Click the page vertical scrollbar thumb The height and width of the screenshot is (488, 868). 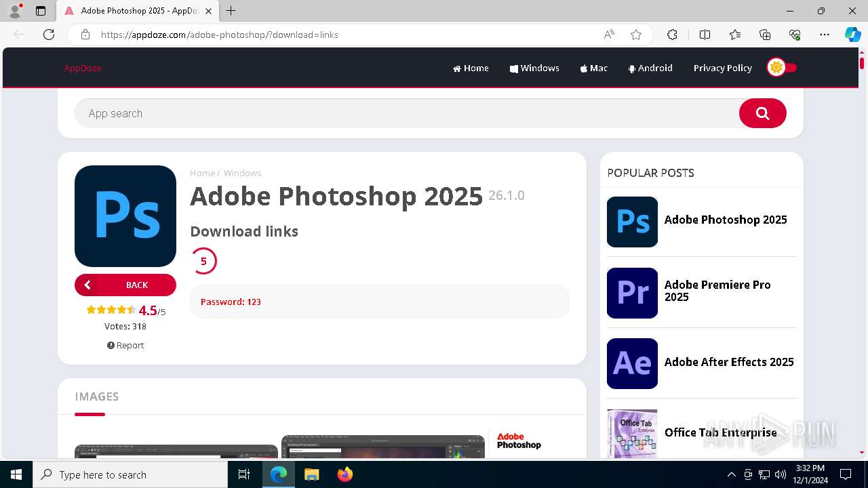[862, 63]
